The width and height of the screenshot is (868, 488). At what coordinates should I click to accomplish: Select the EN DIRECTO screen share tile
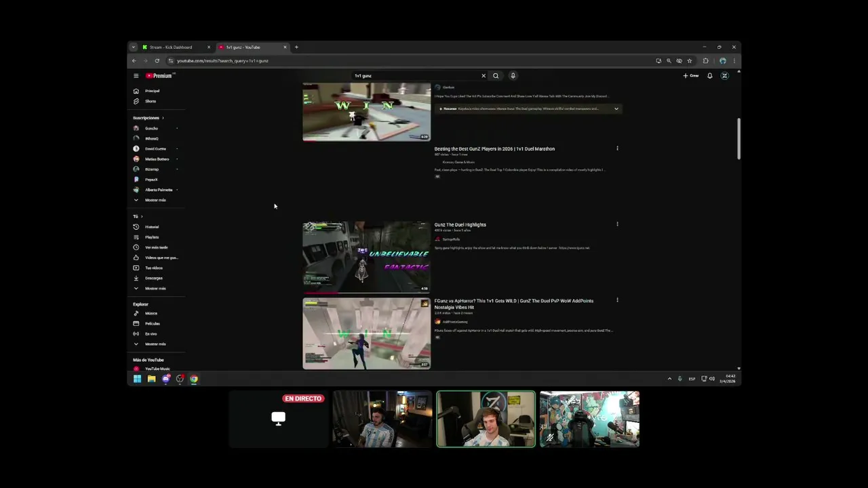pyautogui.click(x=278, y=419)
